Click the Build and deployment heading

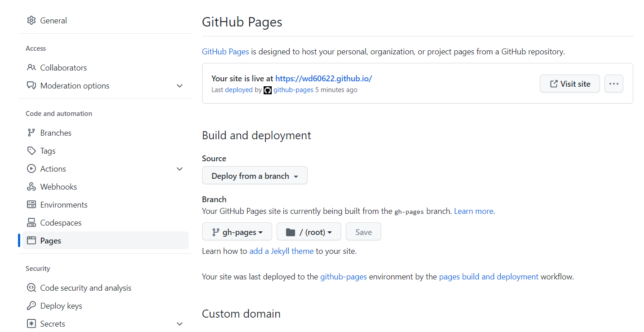(x=256, y=136)
